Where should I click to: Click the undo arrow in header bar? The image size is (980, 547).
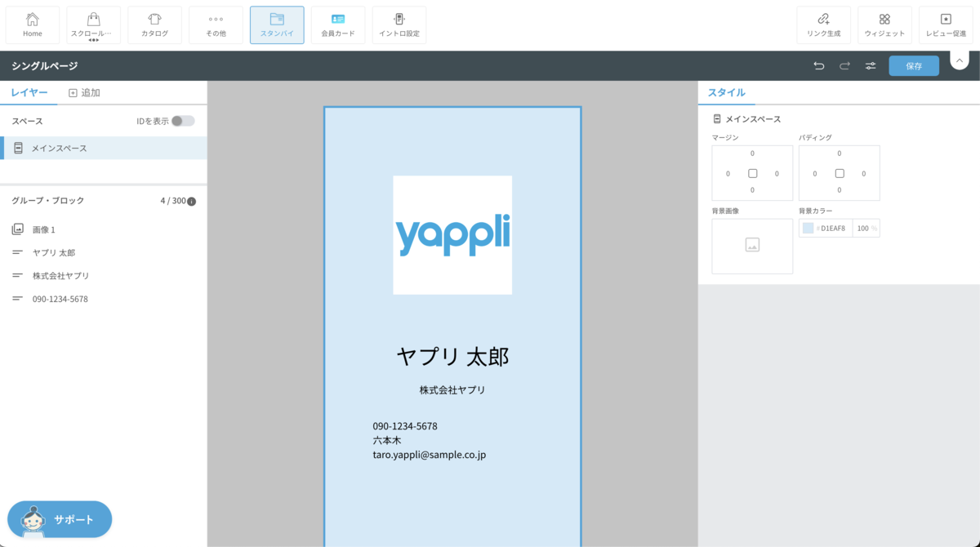(x=819, y=66)
